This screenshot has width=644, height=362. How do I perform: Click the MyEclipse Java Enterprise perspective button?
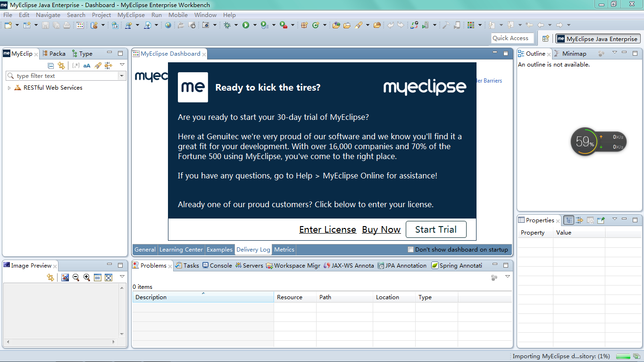597,39
